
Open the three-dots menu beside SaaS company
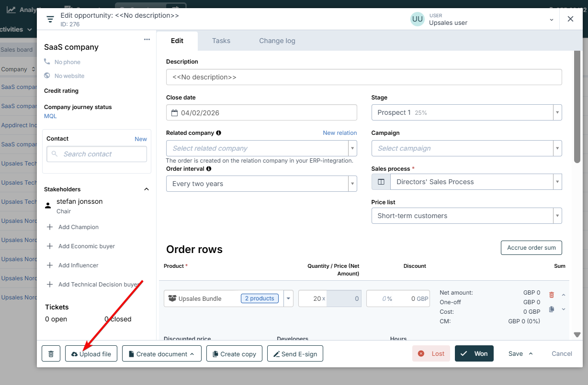(x=147, y=40)
